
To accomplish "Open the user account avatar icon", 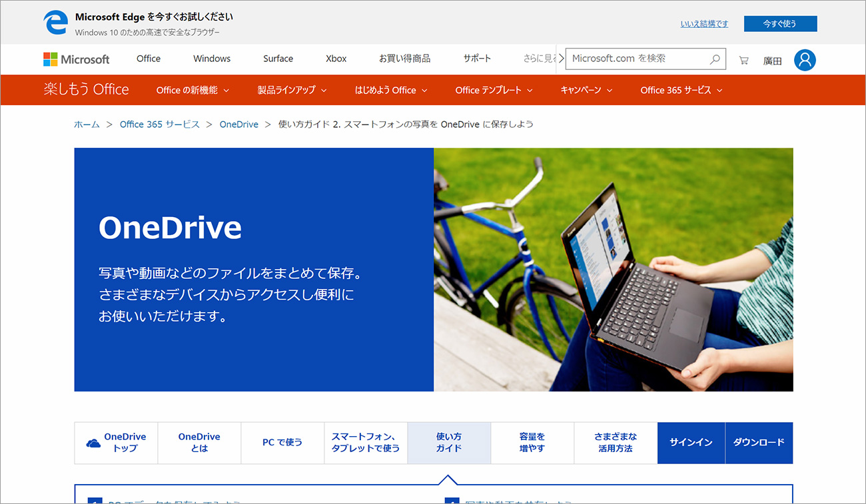I will click(x=805, y=60).
